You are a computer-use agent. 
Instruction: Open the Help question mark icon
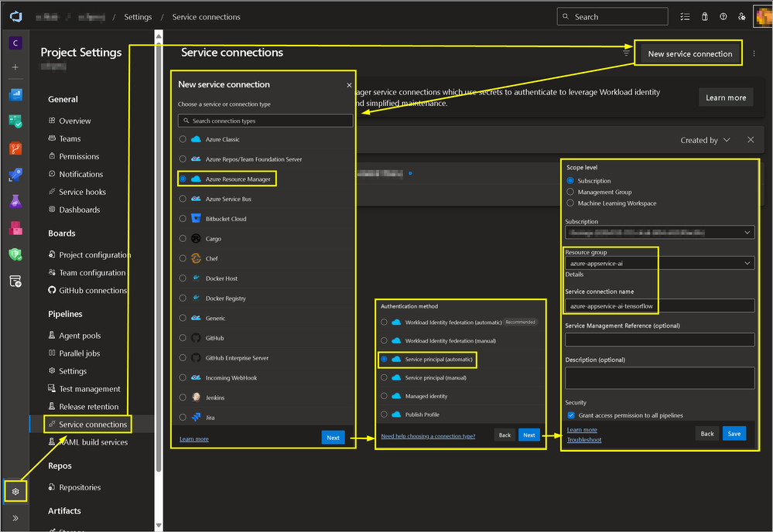click(x=723, y=17)
